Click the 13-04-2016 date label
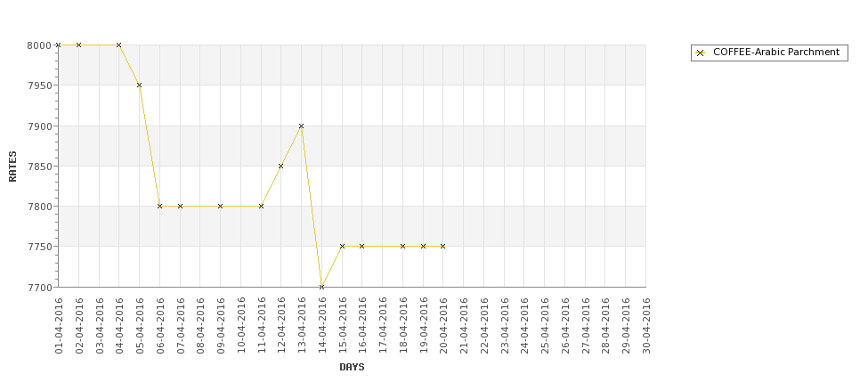This screenshot has height=382, width=868. [x=302, y=326]
